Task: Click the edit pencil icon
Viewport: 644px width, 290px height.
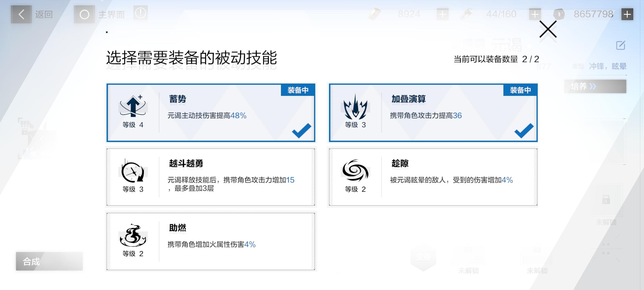Action: click(x=621, y=45)
